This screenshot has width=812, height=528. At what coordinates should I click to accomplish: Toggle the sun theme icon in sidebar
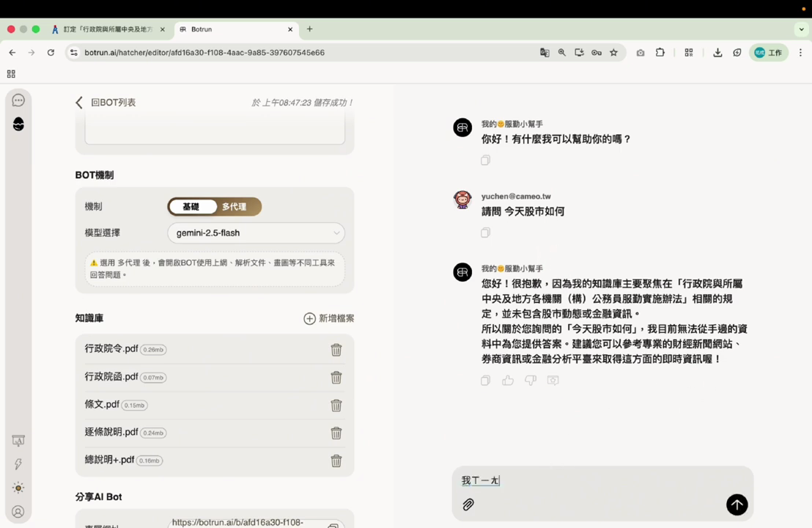(18, 488)
